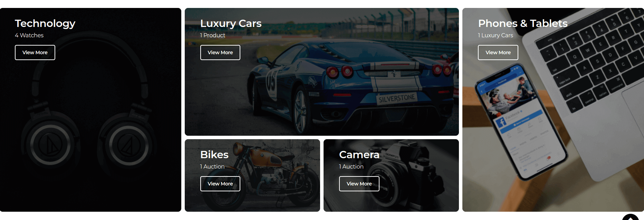Click '1 Luxury Cars' text under Phones & Tablets

tap(496, 35)
